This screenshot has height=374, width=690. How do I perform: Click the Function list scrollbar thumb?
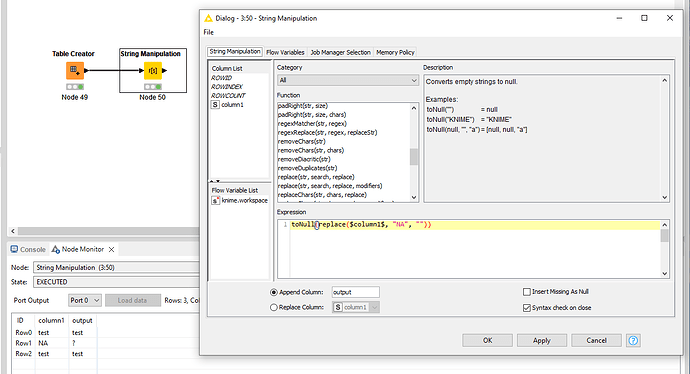pos(414,157)
